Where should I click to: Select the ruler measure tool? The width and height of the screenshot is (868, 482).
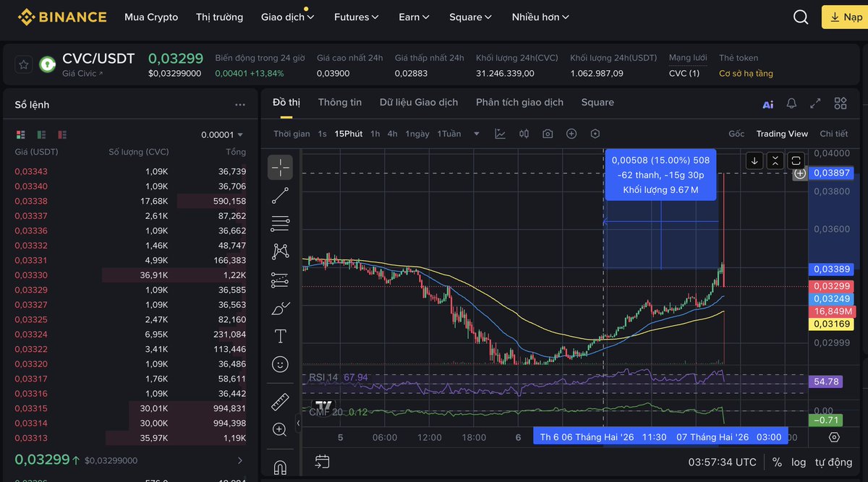coord(280,402)
